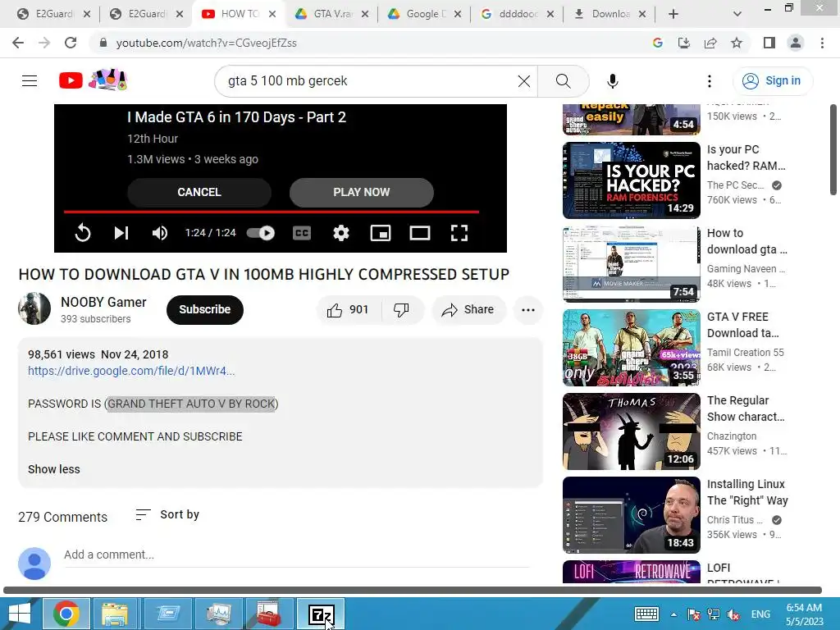Go back in browser history
The width and height of the screenshot is (840, 630).
pyautogui.click(x=18, y=43)
